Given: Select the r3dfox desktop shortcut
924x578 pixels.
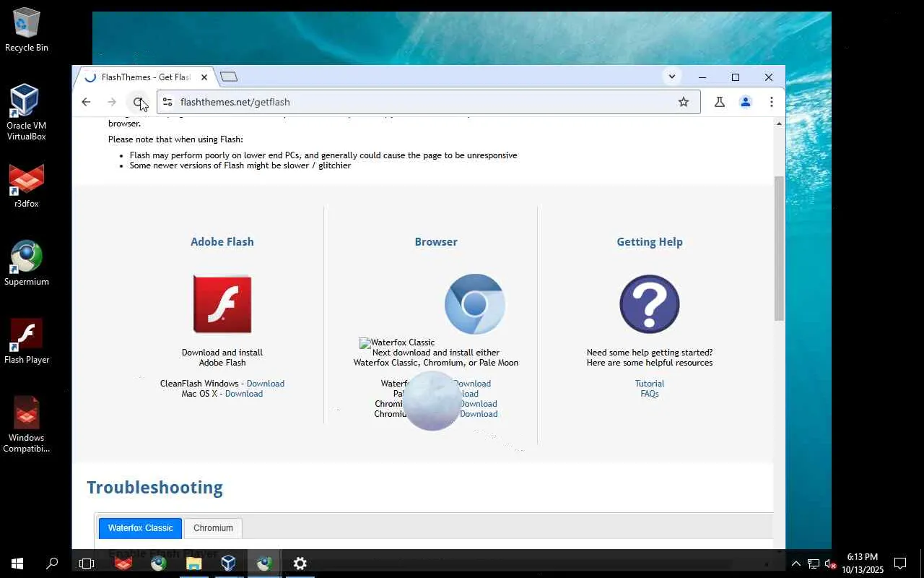Looking at the screenshot, I should point(26,186).
